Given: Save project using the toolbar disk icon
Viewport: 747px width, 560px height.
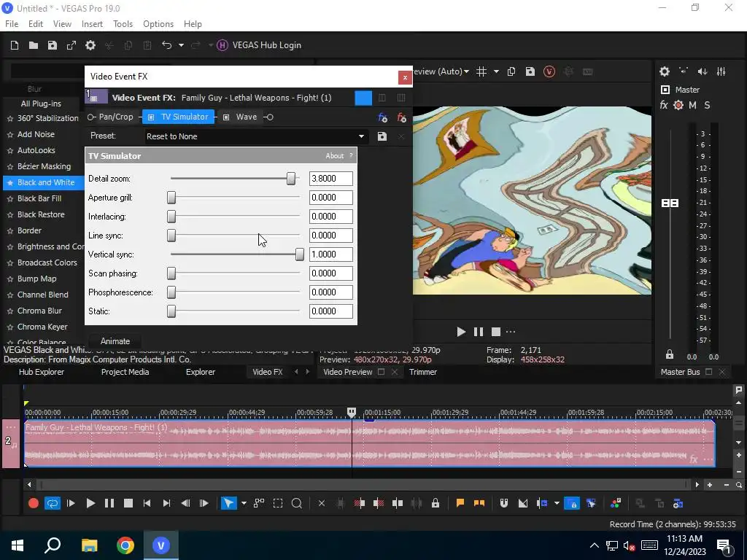Looking at the screenshot, I should tap(53, 45).
